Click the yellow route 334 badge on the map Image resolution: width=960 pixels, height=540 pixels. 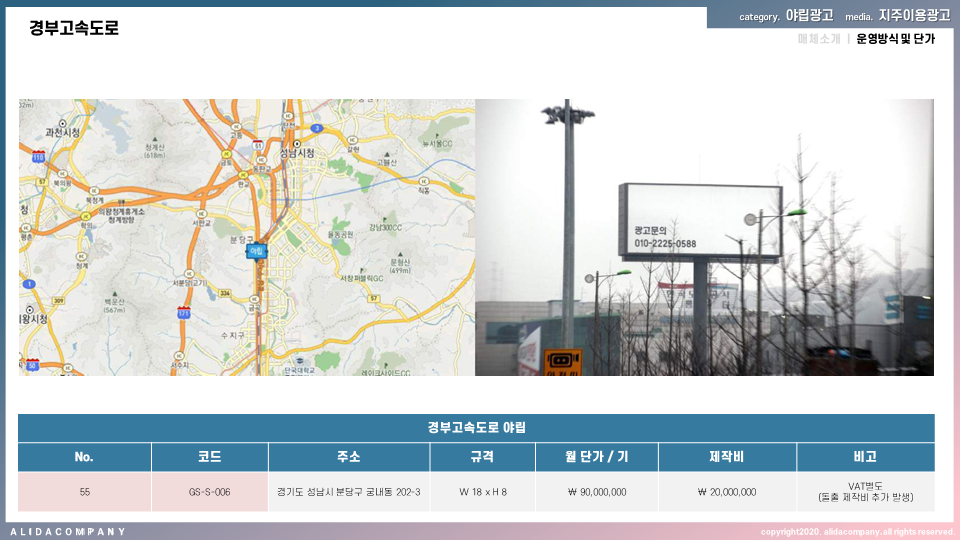[226, 294]
